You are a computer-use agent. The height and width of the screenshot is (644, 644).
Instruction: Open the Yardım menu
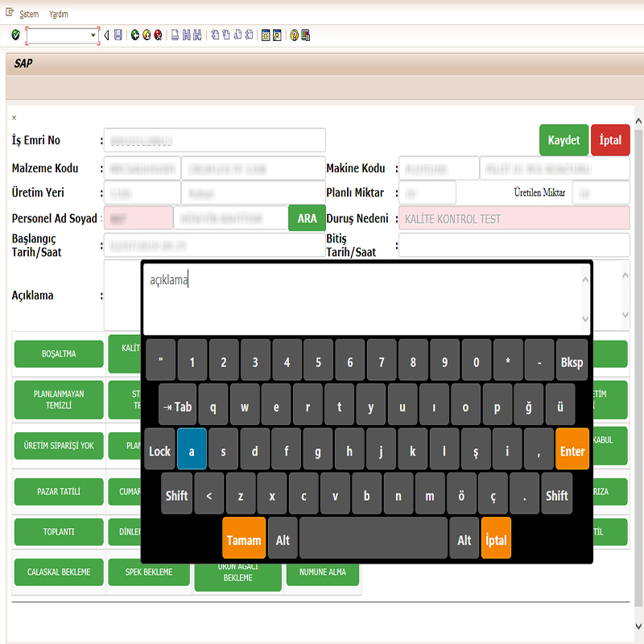[59, 14]
